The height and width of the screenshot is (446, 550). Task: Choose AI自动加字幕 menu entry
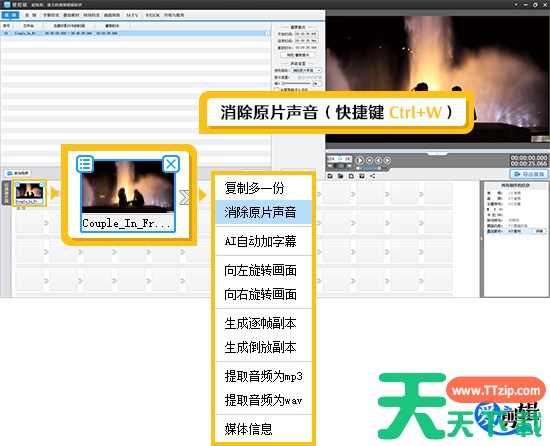pyautogui.click(x=263, y=241)
